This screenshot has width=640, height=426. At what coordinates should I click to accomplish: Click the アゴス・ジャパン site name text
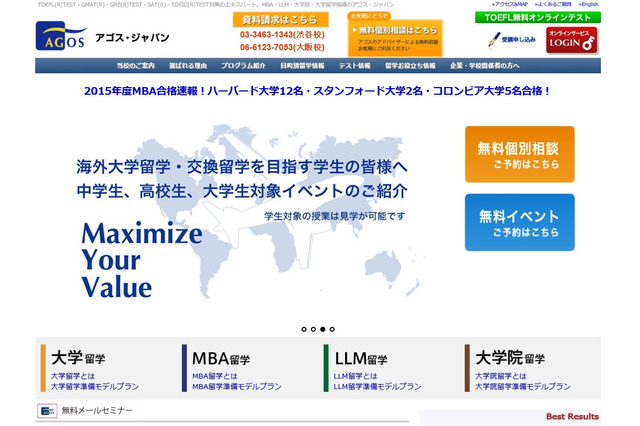click(x=132, y=38)
